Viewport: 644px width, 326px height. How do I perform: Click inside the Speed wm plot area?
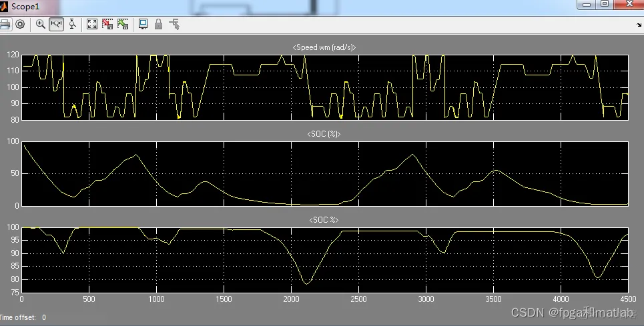[x=325, y=87]
